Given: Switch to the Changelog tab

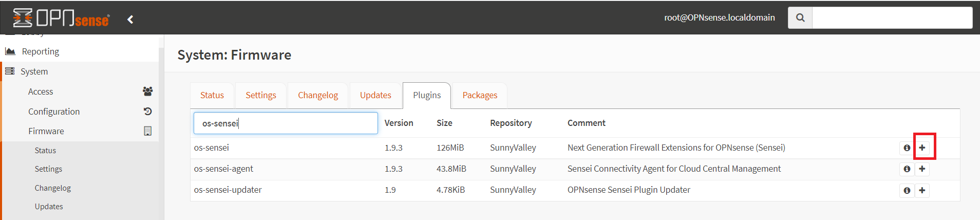Looking at the screenshot, I should click(x=318, y=95).
